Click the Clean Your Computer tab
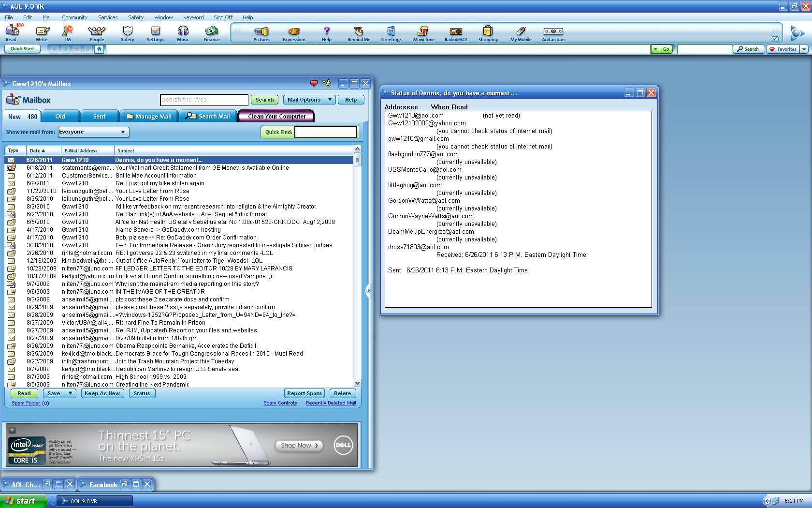The image size is (812, 508). 276,116
